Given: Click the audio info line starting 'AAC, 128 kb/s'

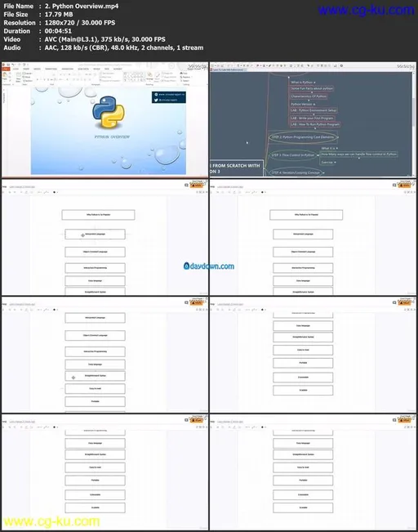Looking at the screenshot, I should 124,47.
